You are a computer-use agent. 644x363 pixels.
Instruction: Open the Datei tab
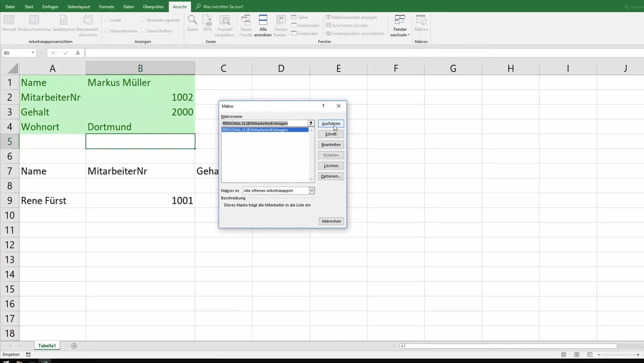click(x=10, y=6)
